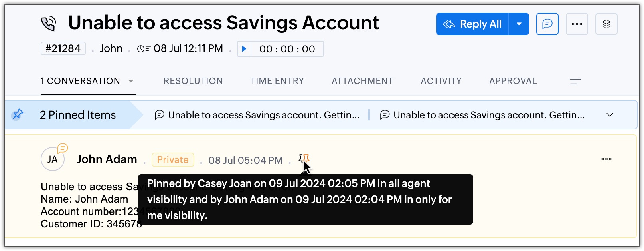Open the comment bubble icon button
644x251 pixels.
pyautogui.click(x=547, y=24)
